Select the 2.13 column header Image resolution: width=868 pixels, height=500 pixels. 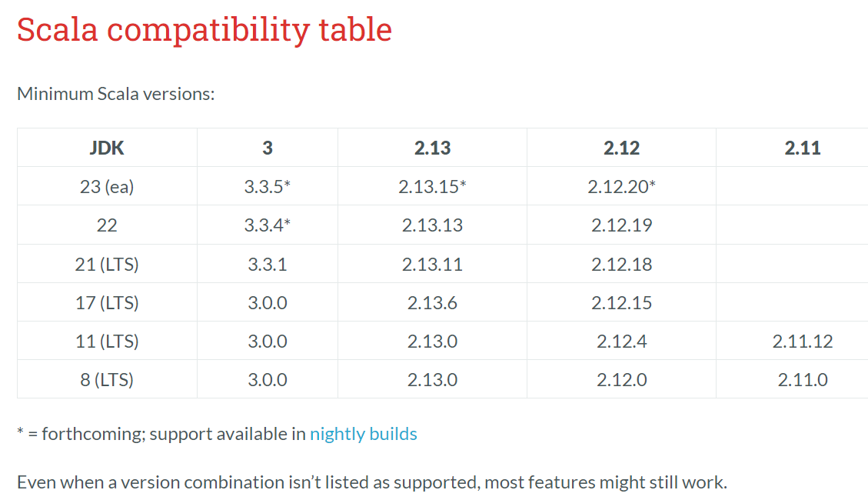[x=432, y=148]
